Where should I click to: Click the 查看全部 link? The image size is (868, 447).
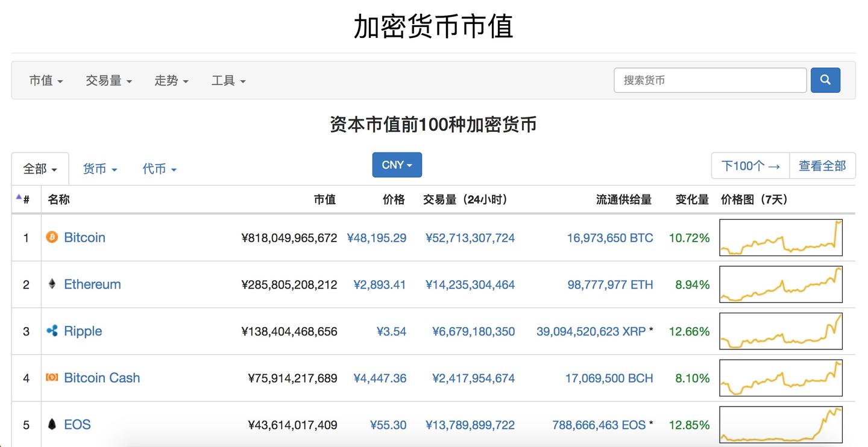click(x=823, y=165)
